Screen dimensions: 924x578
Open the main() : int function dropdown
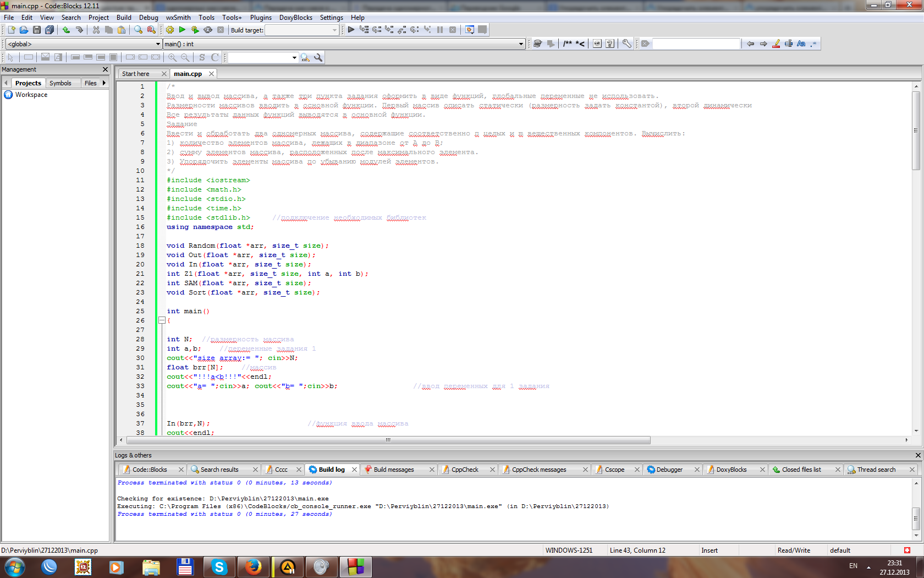click(x=521, y=44)
